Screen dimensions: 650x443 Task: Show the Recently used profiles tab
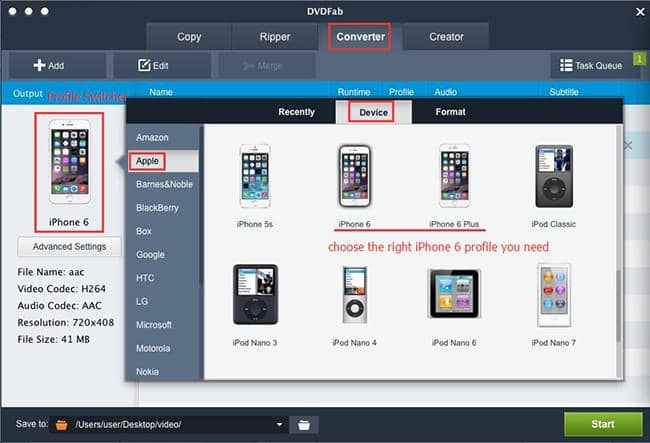296,112
